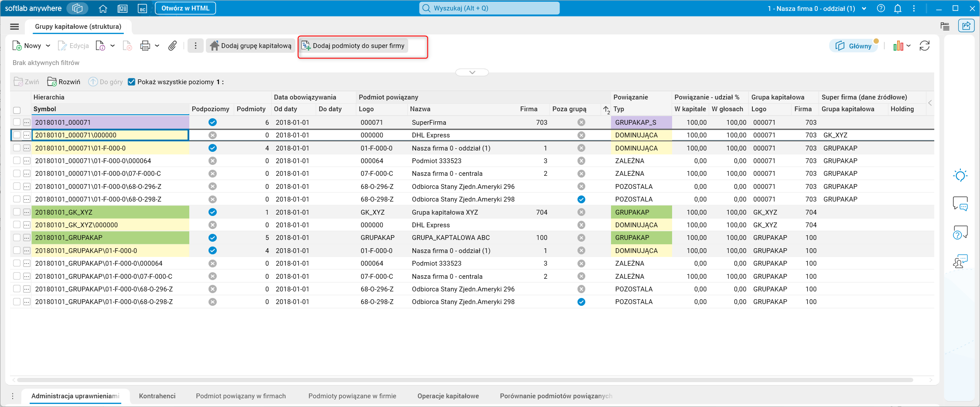This screenshot has width=980, height=407.
Task: Click the sort indicator beside Typ column
Action: pos(607,109)
